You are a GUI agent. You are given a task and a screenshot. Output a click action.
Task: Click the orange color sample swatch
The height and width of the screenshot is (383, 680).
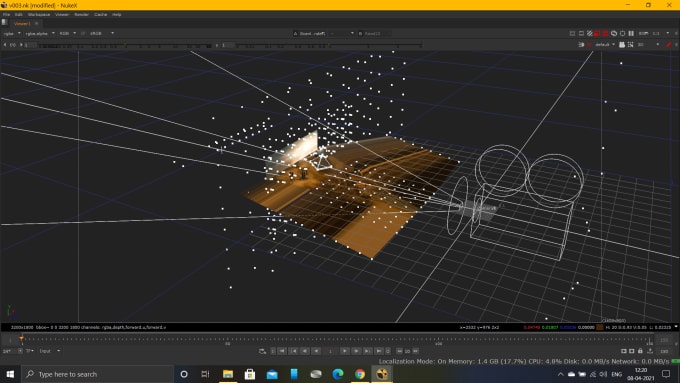pyautogui.click(x=600, y=327)
